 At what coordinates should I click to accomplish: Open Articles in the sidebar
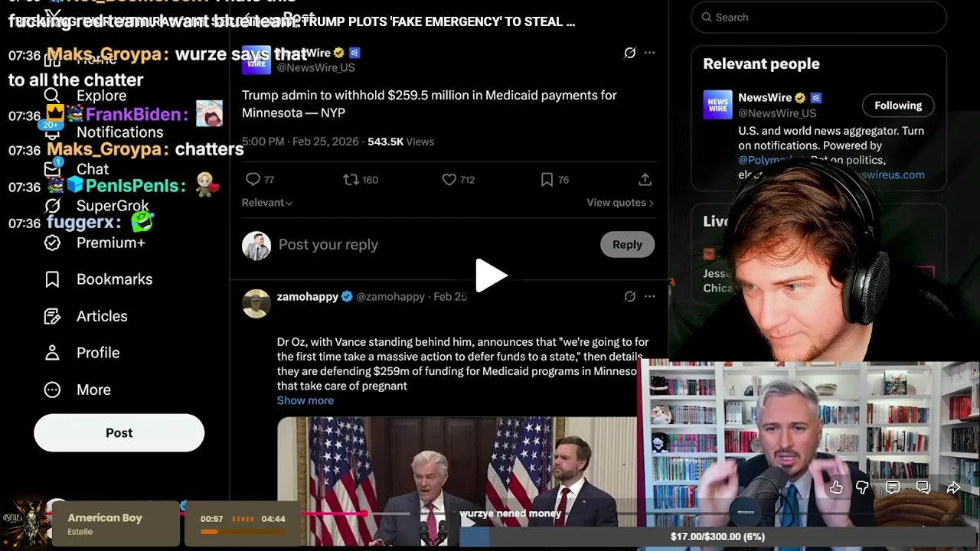point(102,316)
